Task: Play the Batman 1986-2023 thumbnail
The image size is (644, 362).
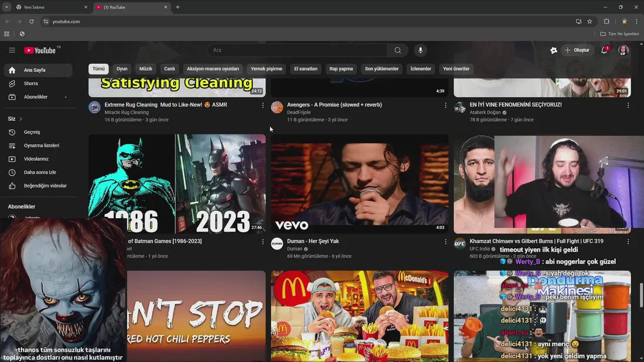Action: coord(177,184)
